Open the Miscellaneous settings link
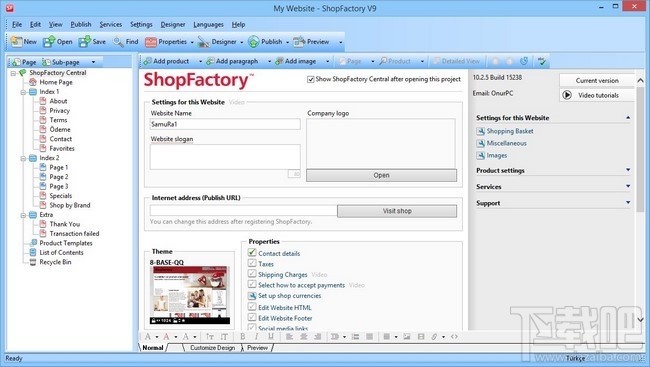This screenshot has height=367, width=650. (x=507, y=143)
